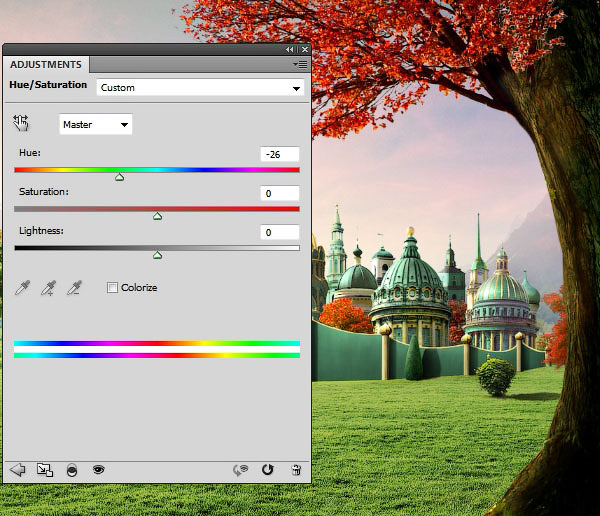The width and height of the screenshot is (600, 516).
Task: Click the Saturation slider handle
Action: [x=157, y=216]
